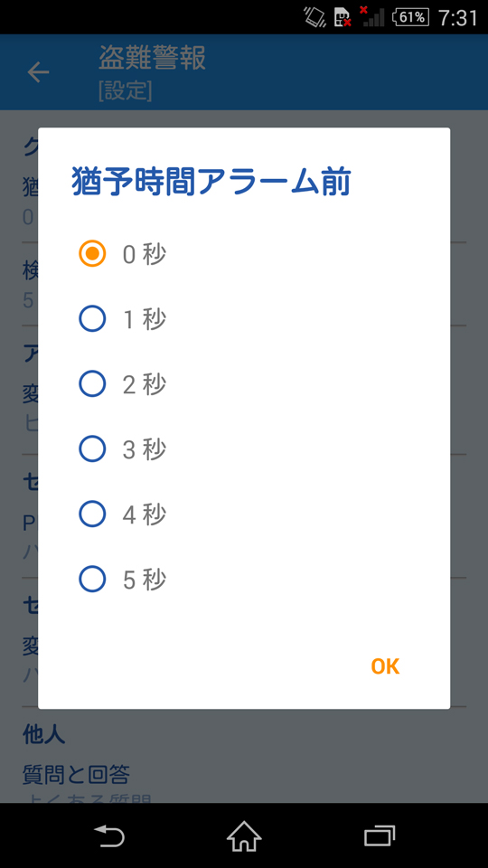Image resolution: width=488 pixels, height=868 pixels.
Task: Open the recent apps navigation icon
Action: point(380,835)
